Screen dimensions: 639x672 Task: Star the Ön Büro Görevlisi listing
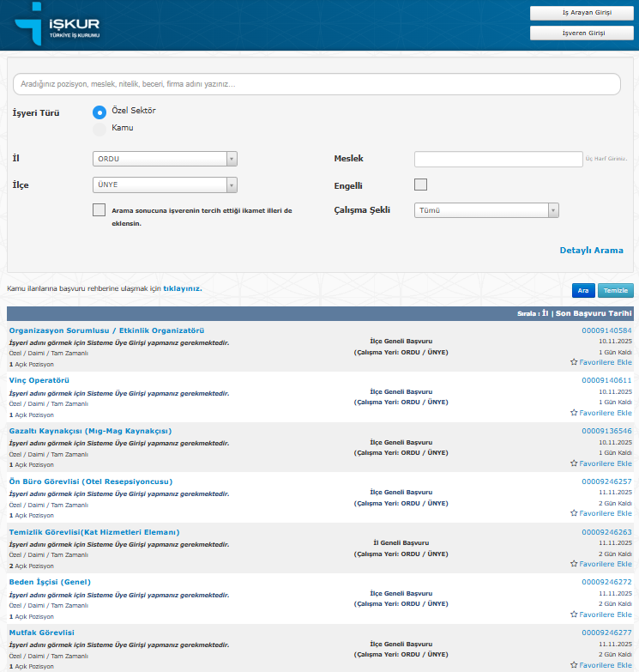click(600, 513)
